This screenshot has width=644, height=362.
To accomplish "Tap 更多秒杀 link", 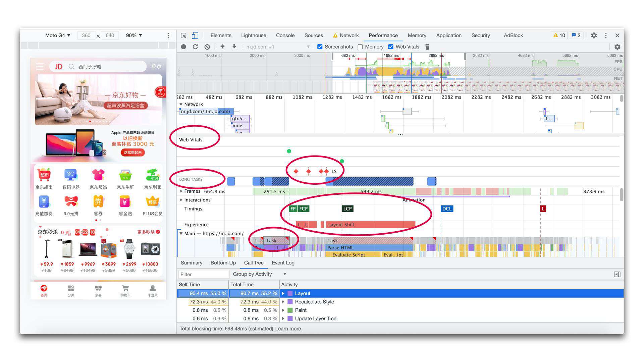I will click(149, 232).
